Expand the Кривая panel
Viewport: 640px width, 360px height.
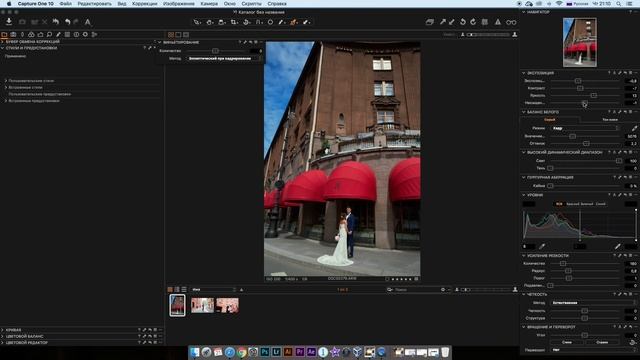pos(2,330)
